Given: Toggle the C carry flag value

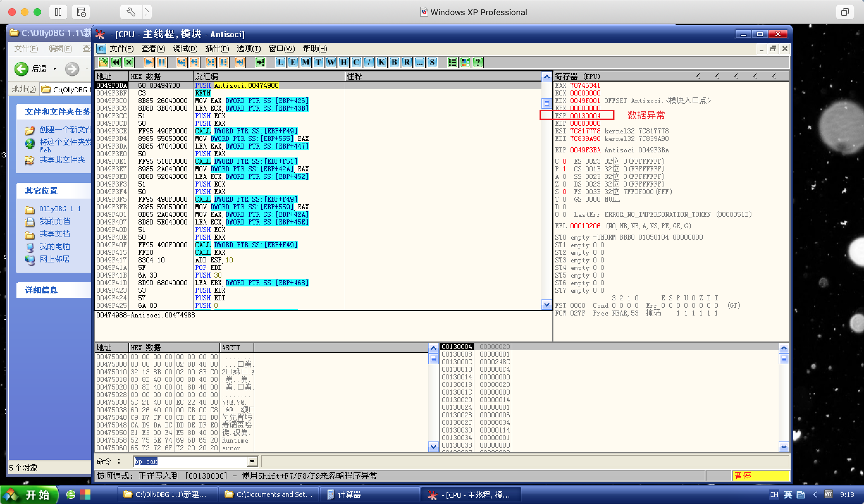Looking at the screenshot, I should coord(564,161).
